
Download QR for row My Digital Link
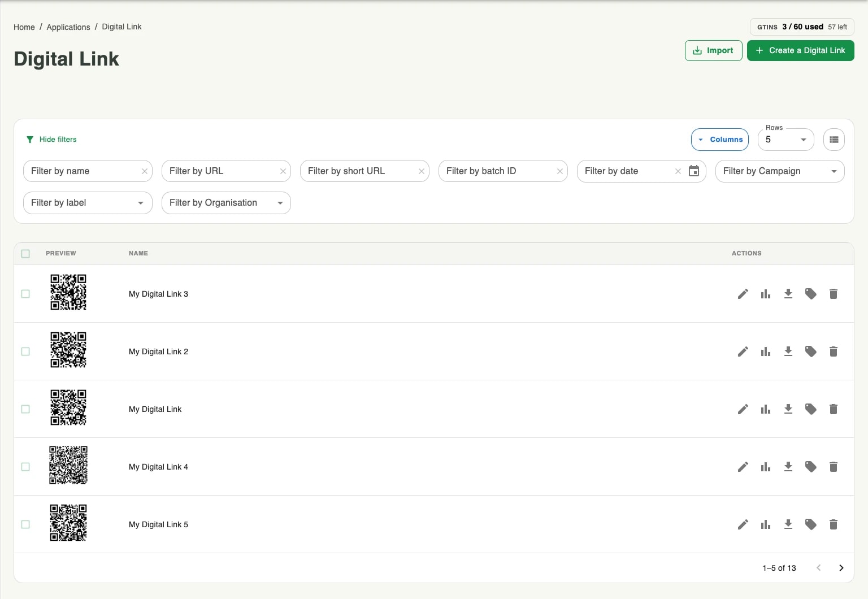[788, 409]
